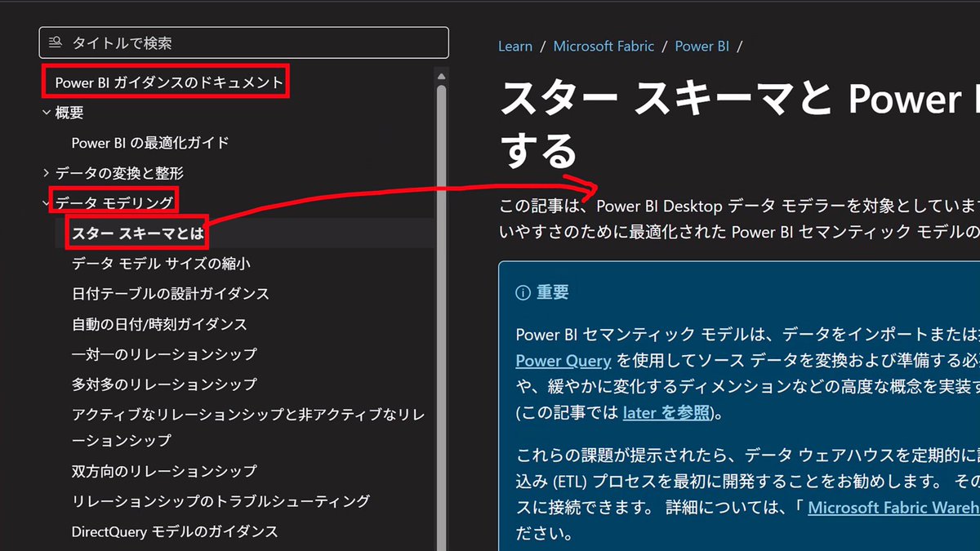Click the Power BI breadcrumb link
Image resolution: width=980 pixels, height=551 pixels.
(x=702, y=46)
